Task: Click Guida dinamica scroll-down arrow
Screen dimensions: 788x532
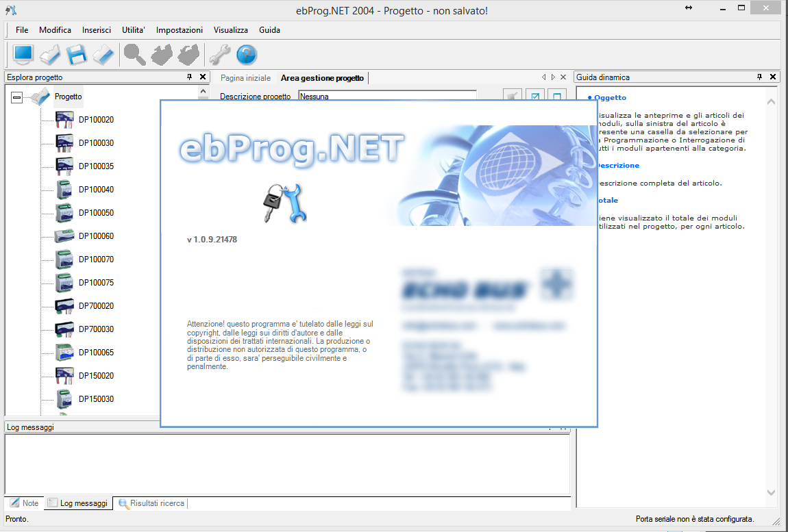Action: [771, 493]
